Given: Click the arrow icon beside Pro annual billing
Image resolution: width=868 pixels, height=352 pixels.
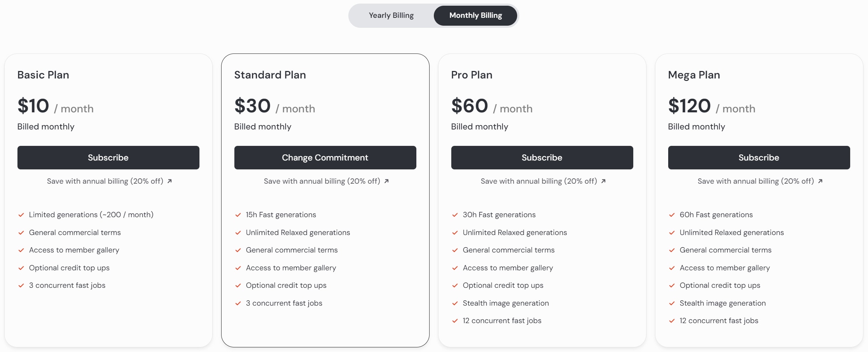Looking at the screenshot, I should coord(603,181).
